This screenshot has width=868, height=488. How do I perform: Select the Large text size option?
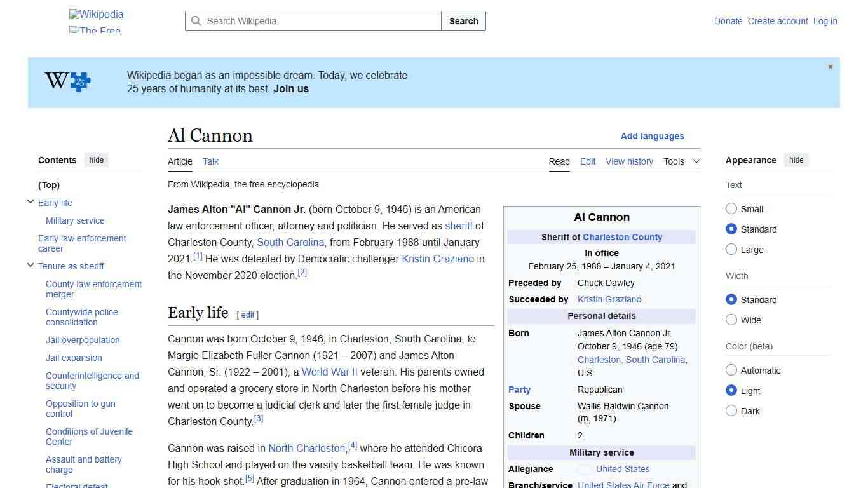tap(731, 249)
